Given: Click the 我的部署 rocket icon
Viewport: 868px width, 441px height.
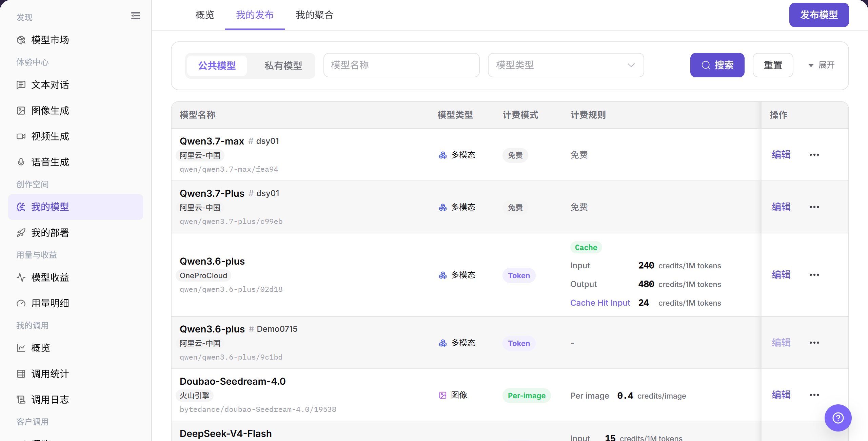Looking at the screenshot, I should click(x=21, y=233).
